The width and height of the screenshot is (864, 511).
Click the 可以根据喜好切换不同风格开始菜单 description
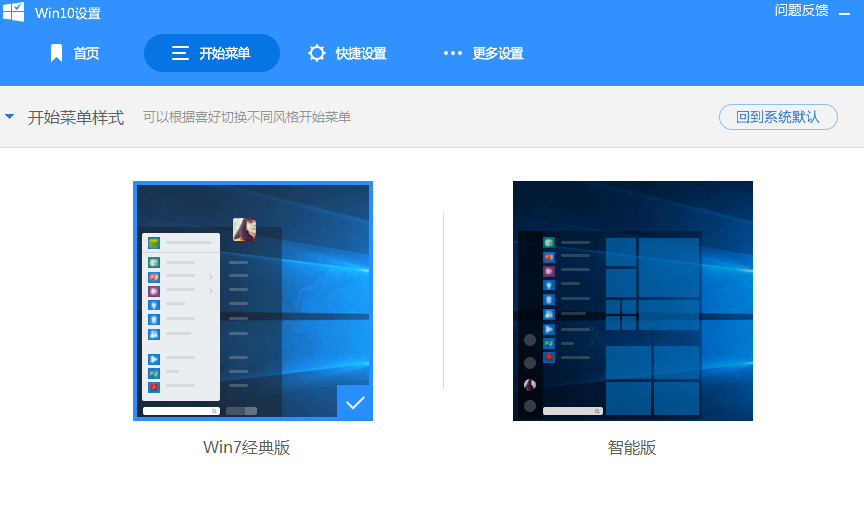247,117
